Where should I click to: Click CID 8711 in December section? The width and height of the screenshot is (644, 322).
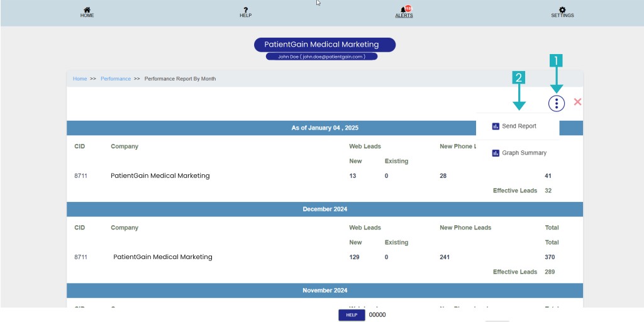point(80,257)
